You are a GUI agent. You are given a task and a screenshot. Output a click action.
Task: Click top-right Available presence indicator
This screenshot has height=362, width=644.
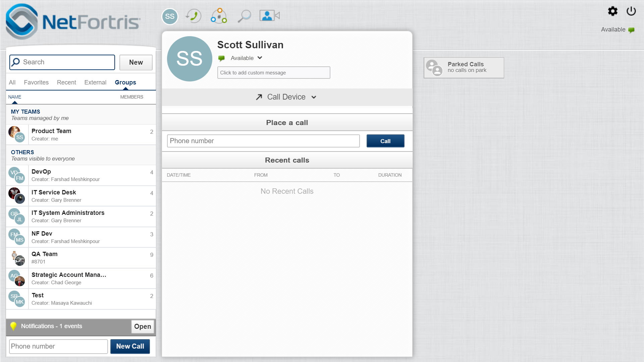pos(617,29)
